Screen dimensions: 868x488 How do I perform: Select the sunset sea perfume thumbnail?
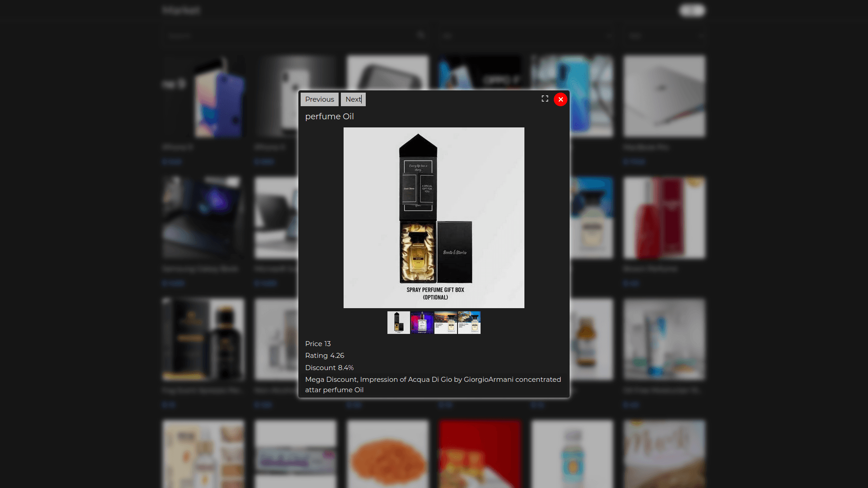click(446, 323)
